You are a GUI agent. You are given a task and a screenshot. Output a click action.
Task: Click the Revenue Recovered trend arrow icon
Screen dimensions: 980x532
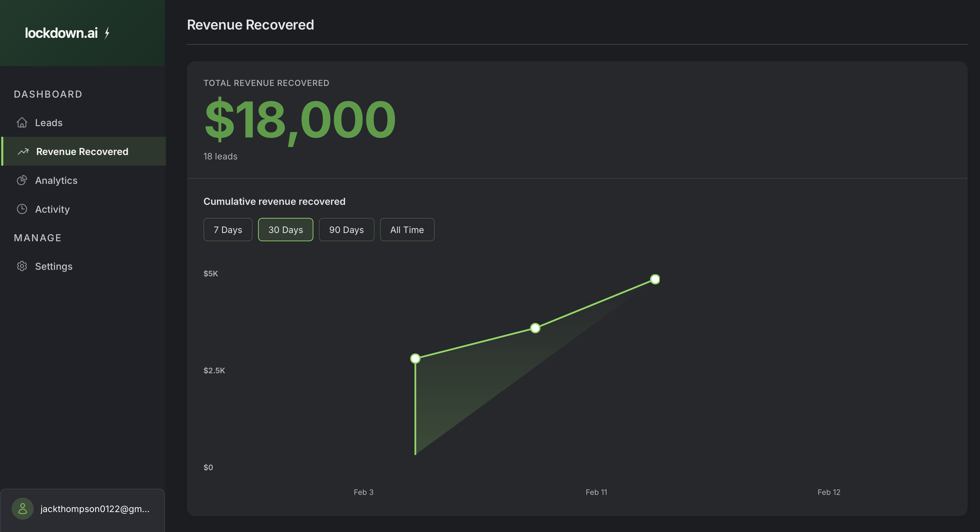23,151
